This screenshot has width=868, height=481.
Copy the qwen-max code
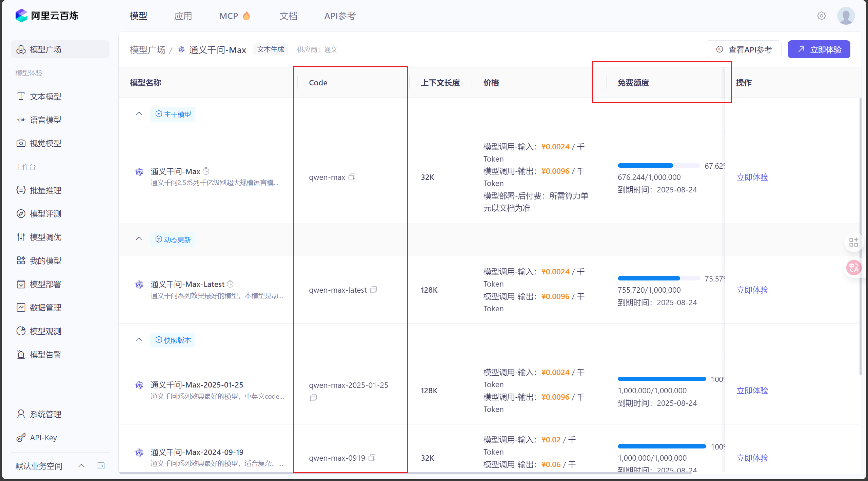[x=352, y=177]
